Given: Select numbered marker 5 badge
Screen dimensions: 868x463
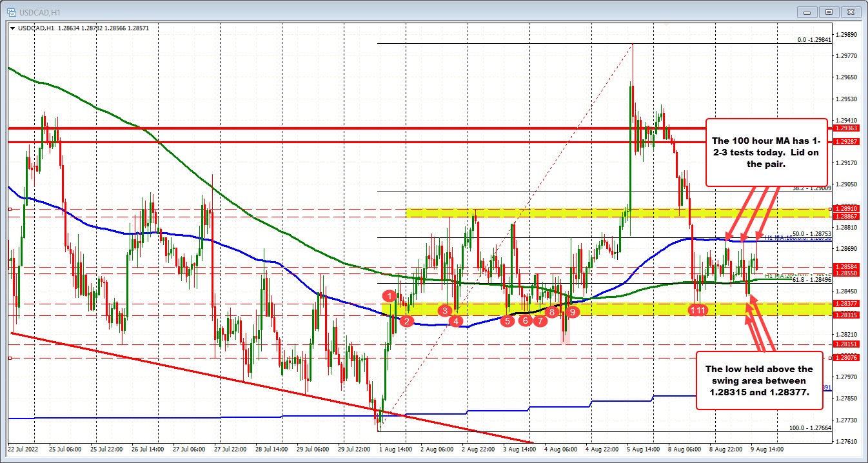Looking at the screenshot, I should click(507, 321).
